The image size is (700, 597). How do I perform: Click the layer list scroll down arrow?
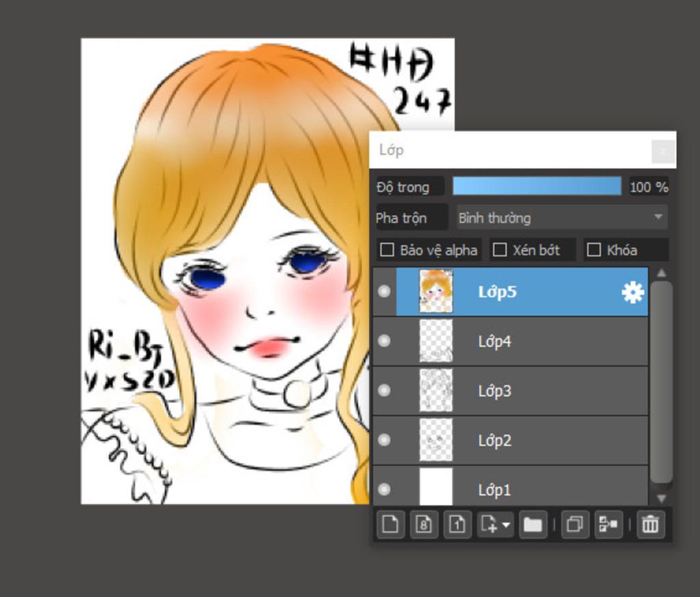point(662,499)
